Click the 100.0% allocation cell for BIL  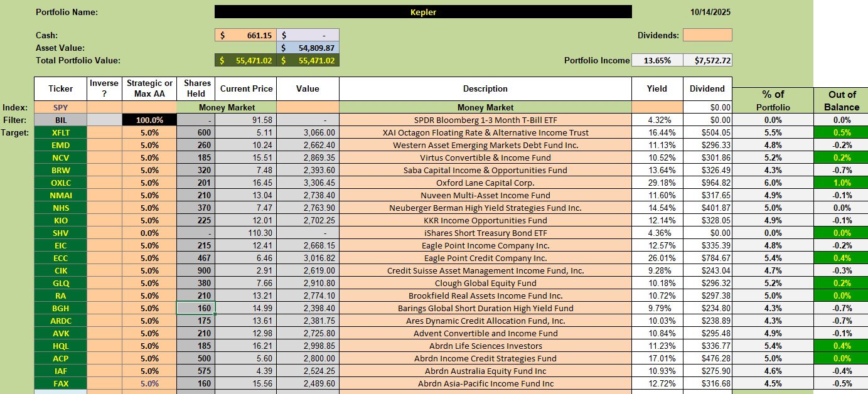(x=149, y=120)
